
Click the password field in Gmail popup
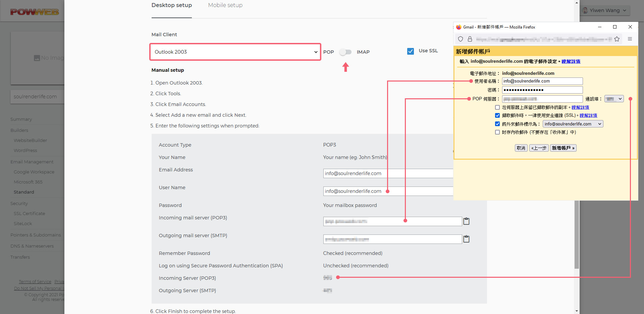click(x=542, y=90)
